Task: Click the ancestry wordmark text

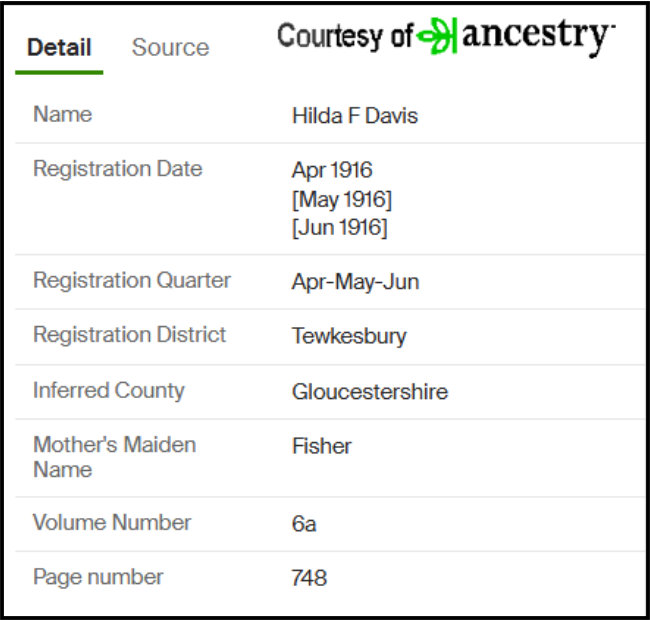Action: [x=538, y=36]
